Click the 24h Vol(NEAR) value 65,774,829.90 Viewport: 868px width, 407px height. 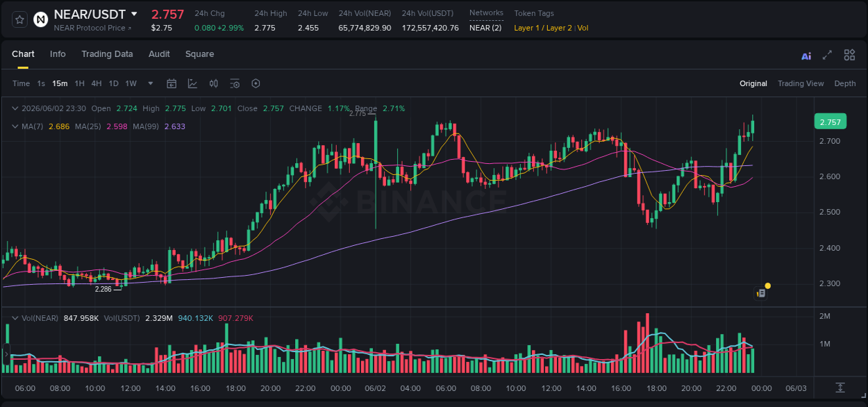click(365, 28)
